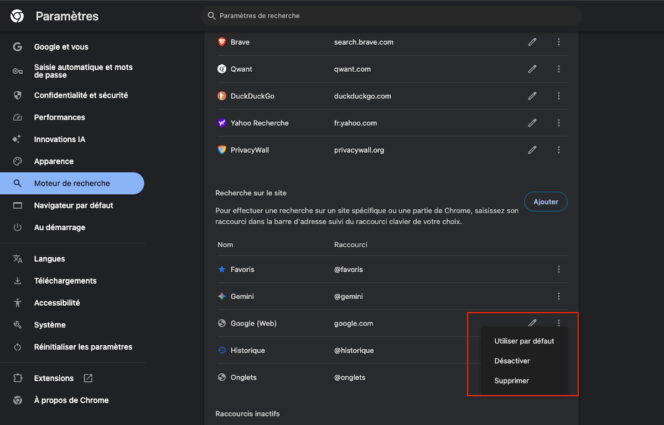Click the privacywall.org shortcut text
The image size is (664, 425).
pyautogui.click(x=359, y=150)
